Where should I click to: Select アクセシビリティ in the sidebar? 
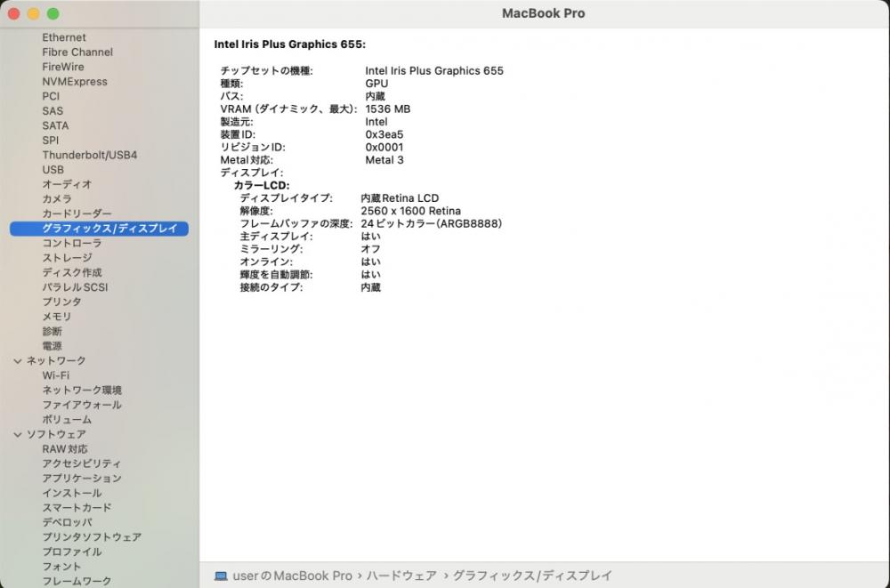pos(82,464)
